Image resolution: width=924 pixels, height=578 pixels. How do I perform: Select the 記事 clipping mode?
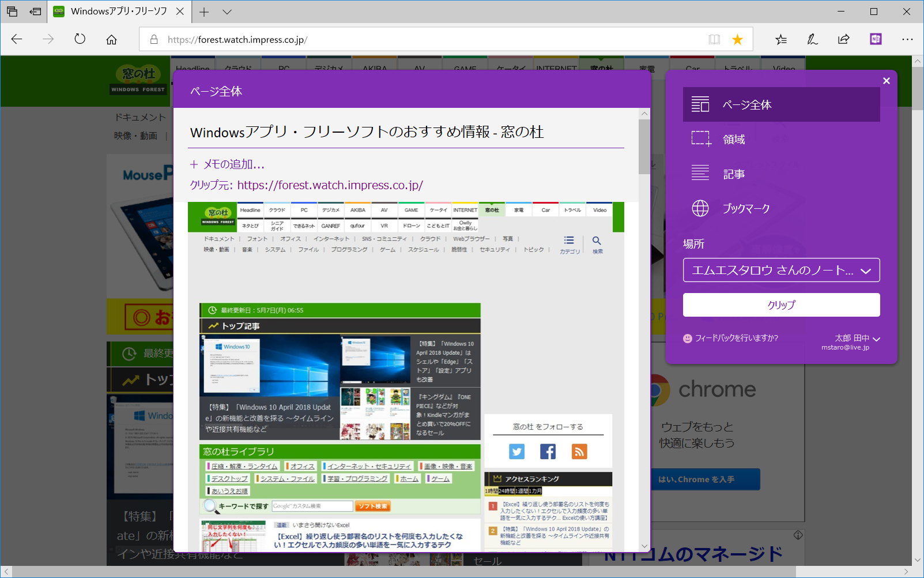[x=700, y=174]
